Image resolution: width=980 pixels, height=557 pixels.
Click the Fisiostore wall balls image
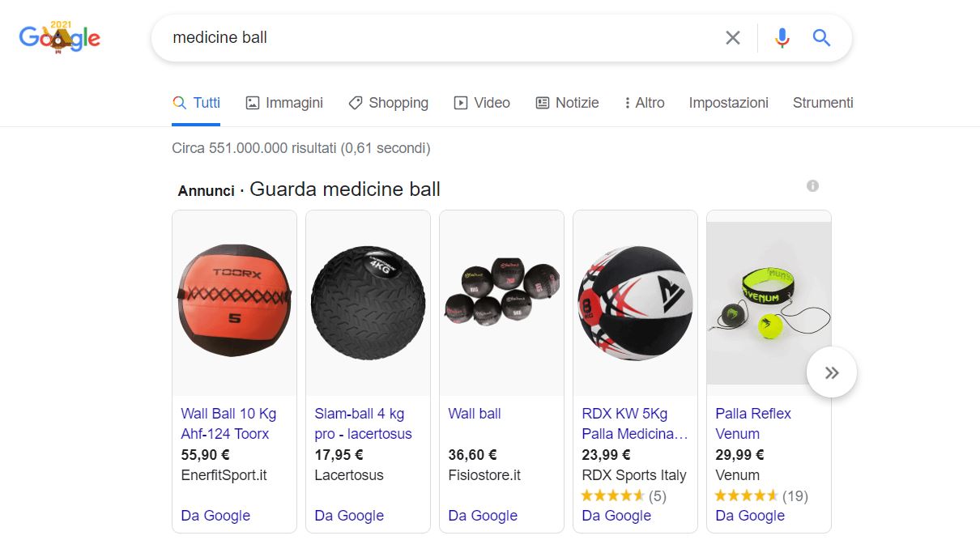click(x=501, y=304)
